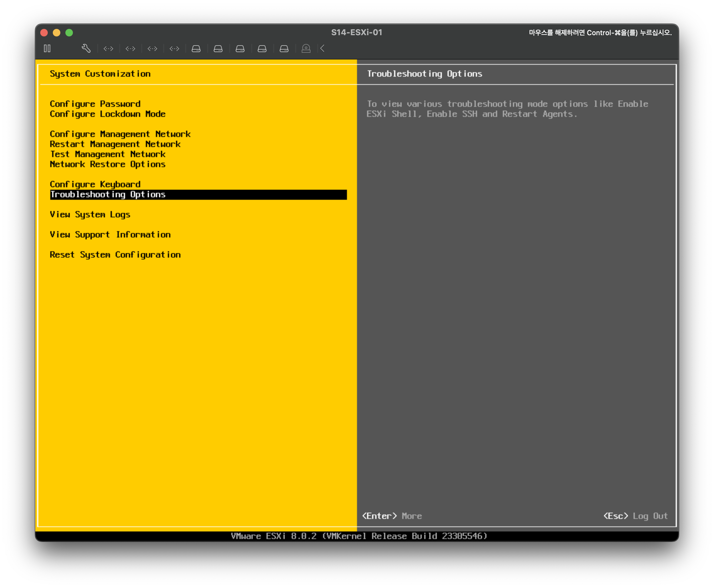Click the third hard disk icon

point(240,49)
